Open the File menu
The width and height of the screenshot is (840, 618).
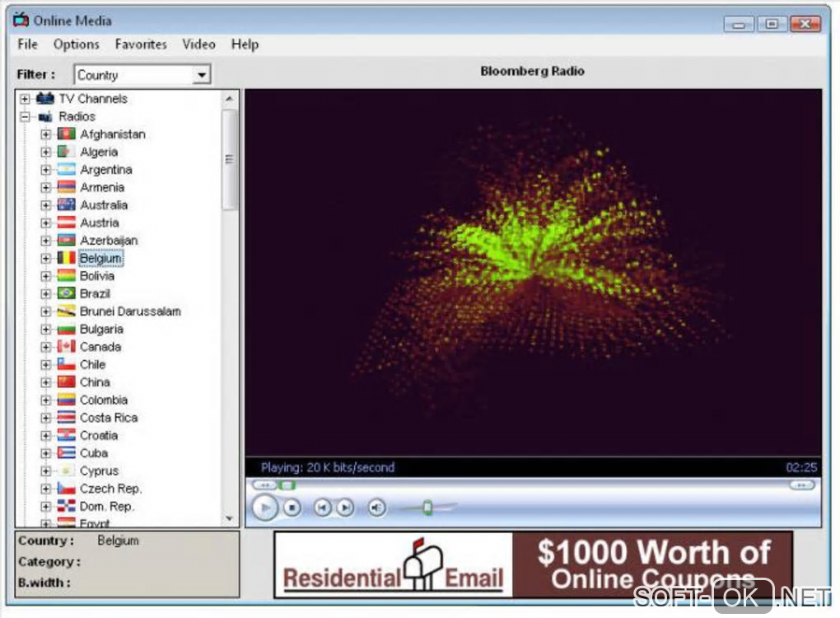coord(27,44)
